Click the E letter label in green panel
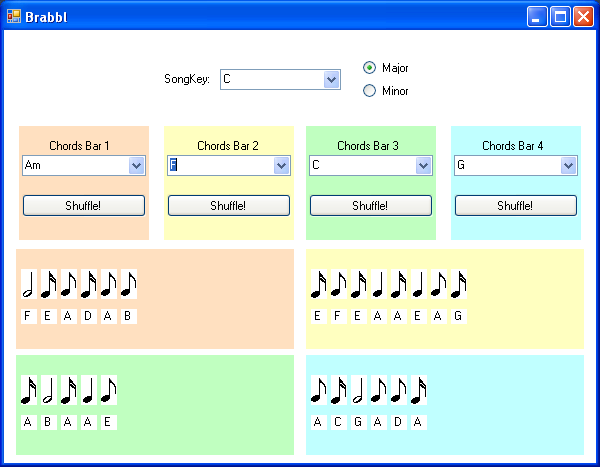The image size is (600, 467). [x=109, y=422]
